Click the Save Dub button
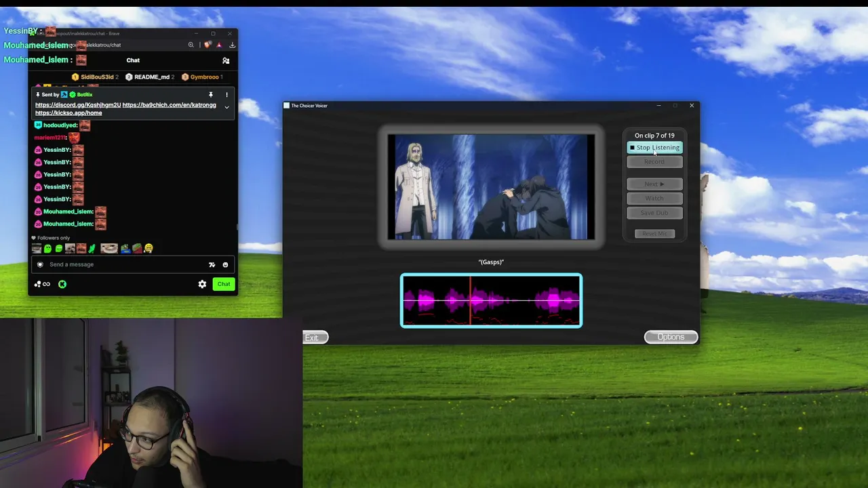The width and height of the screenshot is (868, 488). tap(654, 213)
